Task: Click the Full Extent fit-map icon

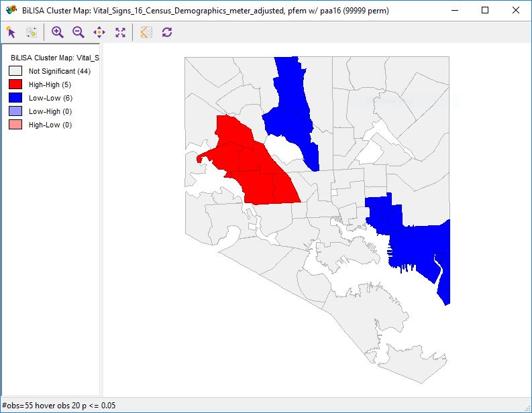Action: coord(120,32)
